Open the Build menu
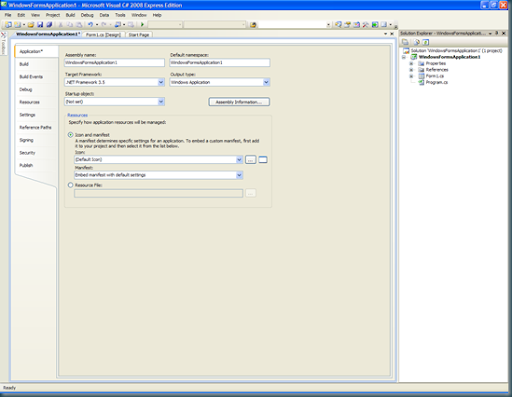Image resolution: width=512 pixels, height=397 pixels. [70, 15]
